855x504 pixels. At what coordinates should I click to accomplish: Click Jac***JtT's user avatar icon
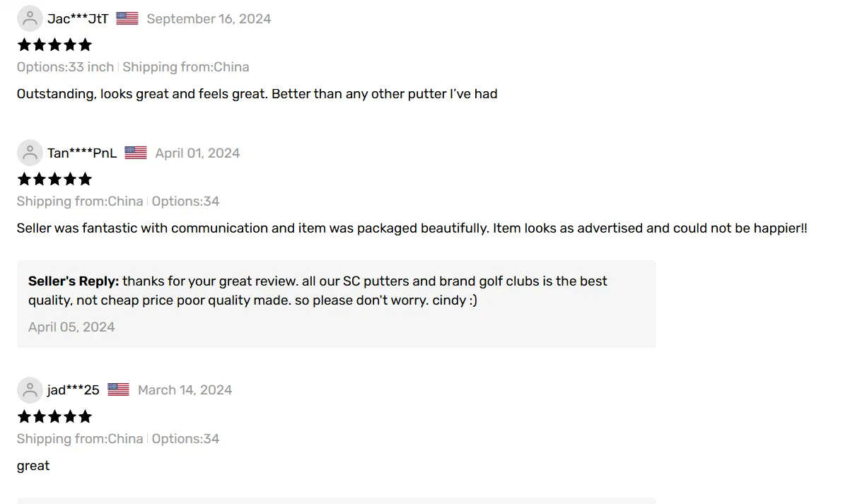coord(30,18)
